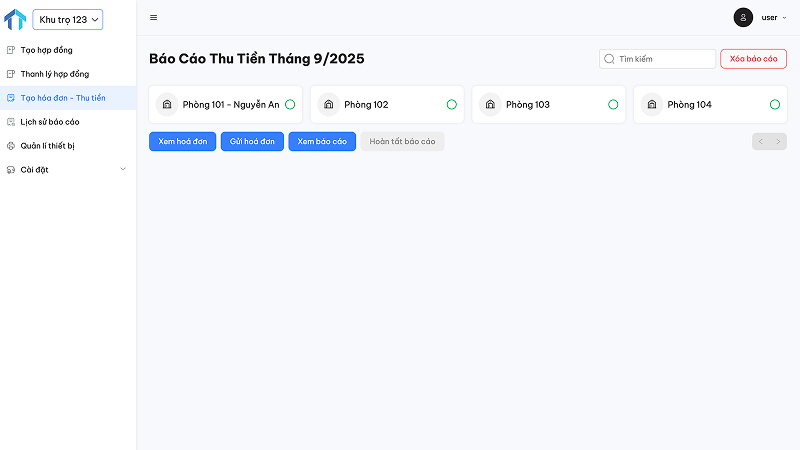Toggle the Phòng 102 status circle

(x=452, y=105)
